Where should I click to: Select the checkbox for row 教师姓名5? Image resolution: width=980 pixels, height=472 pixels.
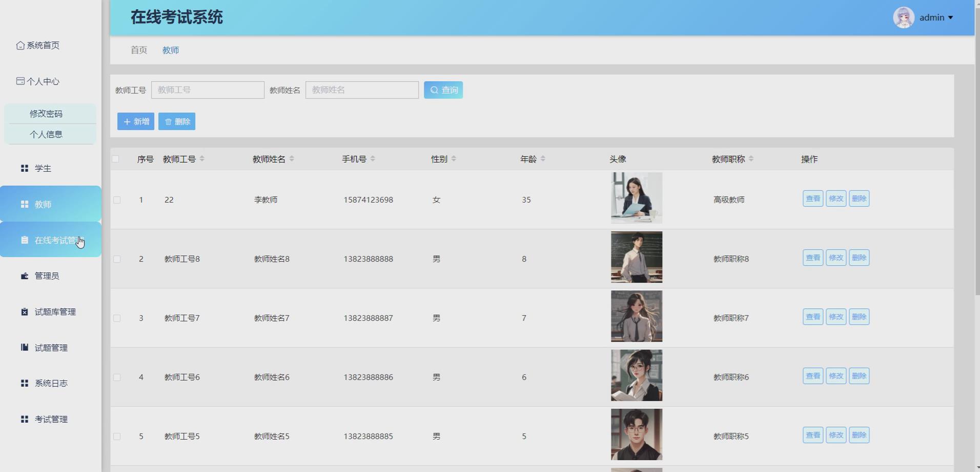coord(117,437)
